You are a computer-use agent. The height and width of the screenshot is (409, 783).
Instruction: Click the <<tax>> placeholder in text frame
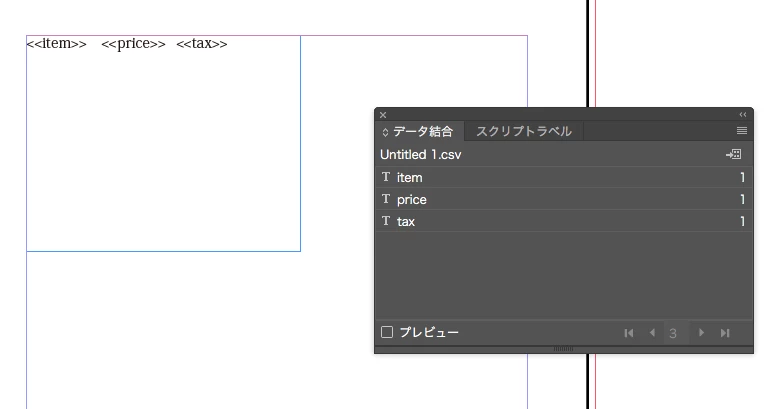202,44
